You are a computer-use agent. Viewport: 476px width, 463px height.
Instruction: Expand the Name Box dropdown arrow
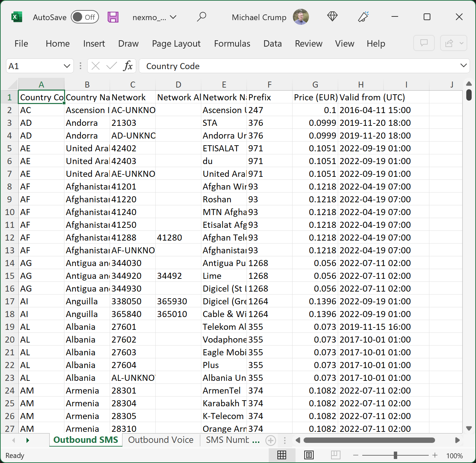click(67, 66)
